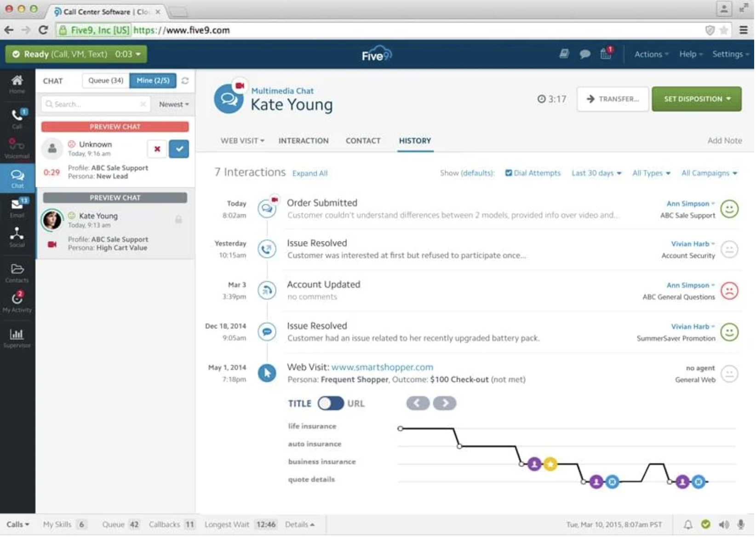Viewport: 756px width, 539px height.
Task: Refresh the chat list
Action: click(185, 81)
